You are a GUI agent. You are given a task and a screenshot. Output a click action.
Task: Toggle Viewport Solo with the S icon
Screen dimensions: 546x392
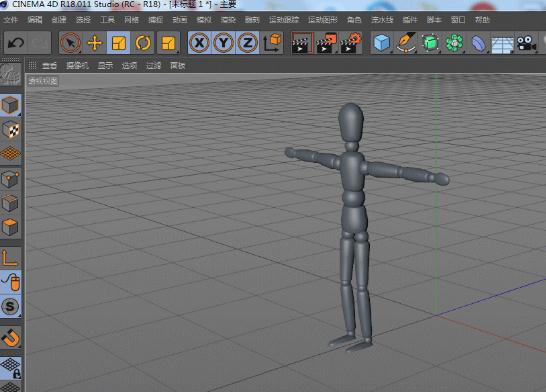pos(10,306)
